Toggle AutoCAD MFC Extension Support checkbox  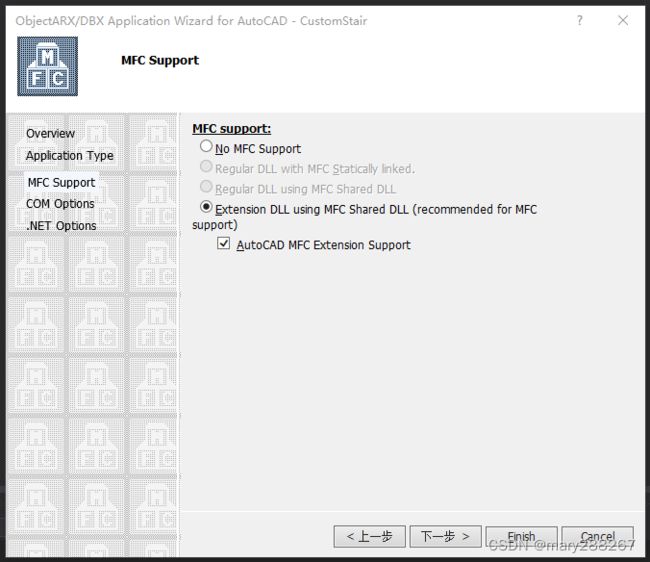(x=223, y=243)
